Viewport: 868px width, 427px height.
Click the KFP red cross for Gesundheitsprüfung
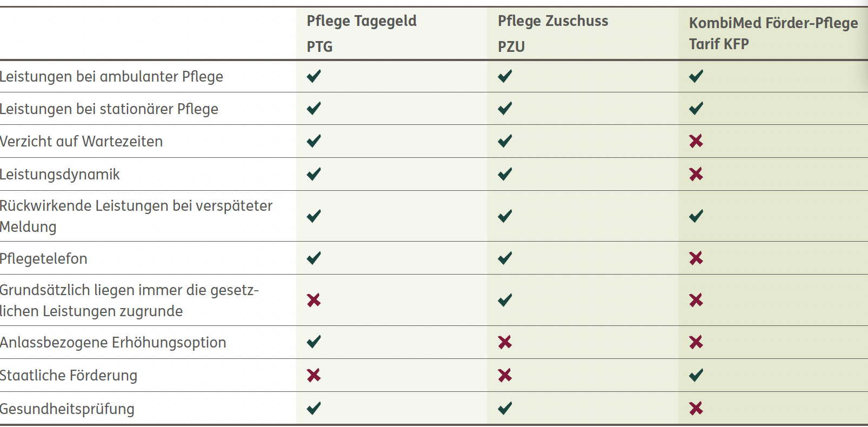point(696,408)
